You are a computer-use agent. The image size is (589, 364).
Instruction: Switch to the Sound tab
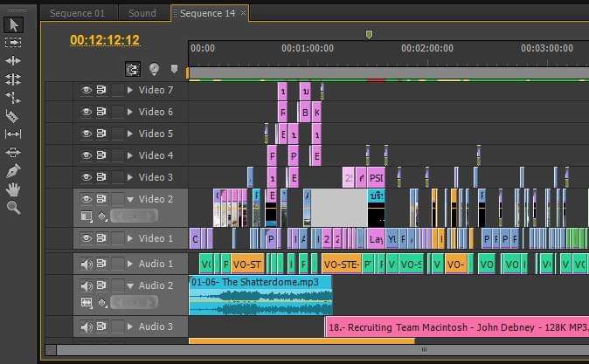(142, 13)
